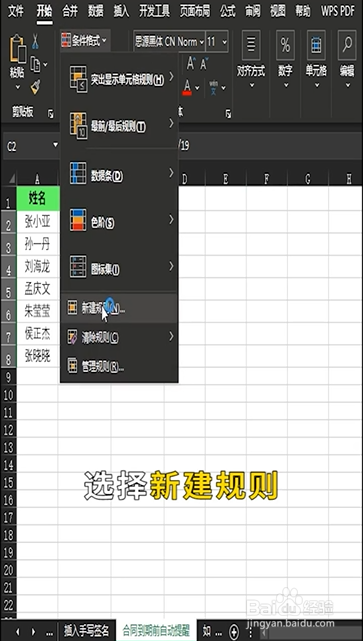Image resolution: width=363 pixels, height=641 pixels.
Task: Switch to the 开始 ribbon tab
Action: coord(44,11)
